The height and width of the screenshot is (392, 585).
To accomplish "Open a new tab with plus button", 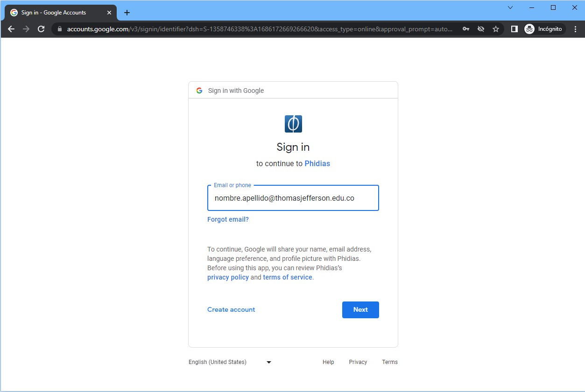I will pyautogui.click(x=127, y=13).
